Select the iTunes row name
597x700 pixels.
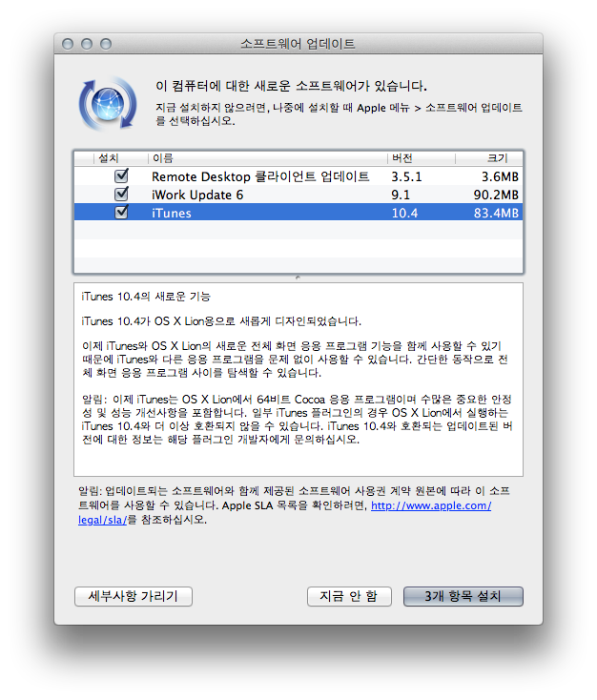click(172, 213)
